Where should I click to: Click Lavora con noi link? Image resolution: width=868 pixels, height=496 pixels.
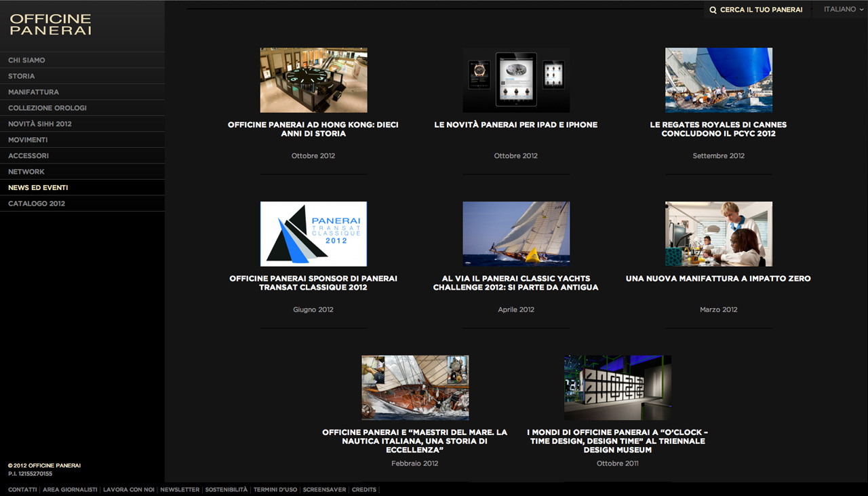pyautogui.click(x=129, y=490)
